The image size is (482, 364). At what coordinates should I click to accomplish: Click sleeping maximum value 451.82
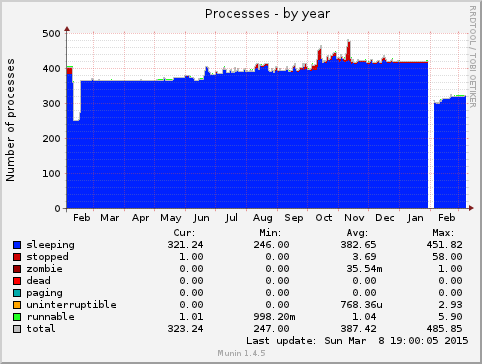tap(445, 245)
